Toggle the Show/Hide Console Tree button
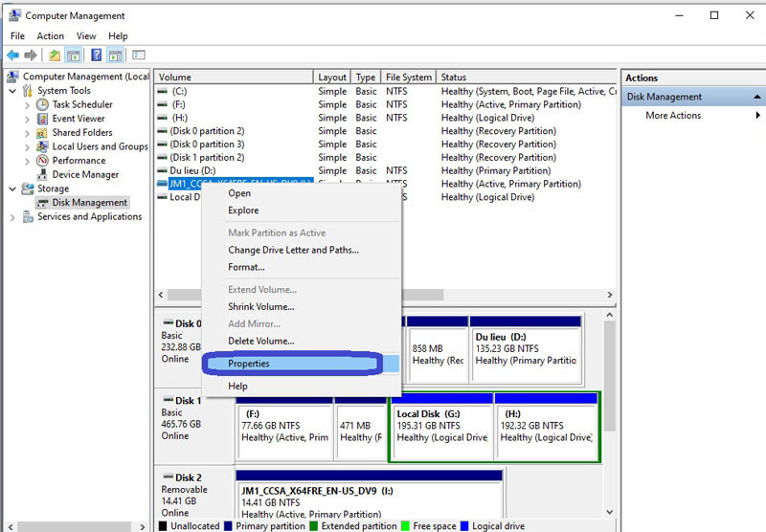The width and height of the screenshot is (766, 532). [x=75, y=55]
